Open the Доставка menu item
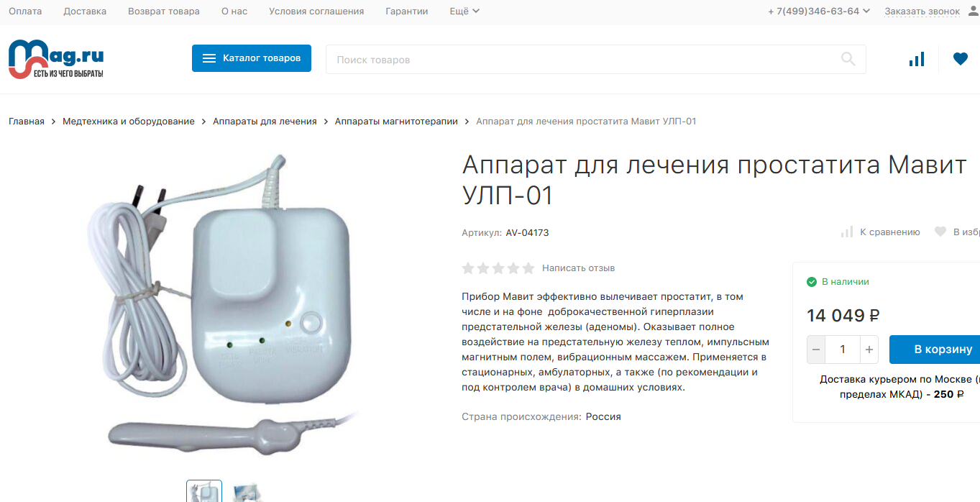The height and width of the screenshot is (502, 980). pos(85,11)
